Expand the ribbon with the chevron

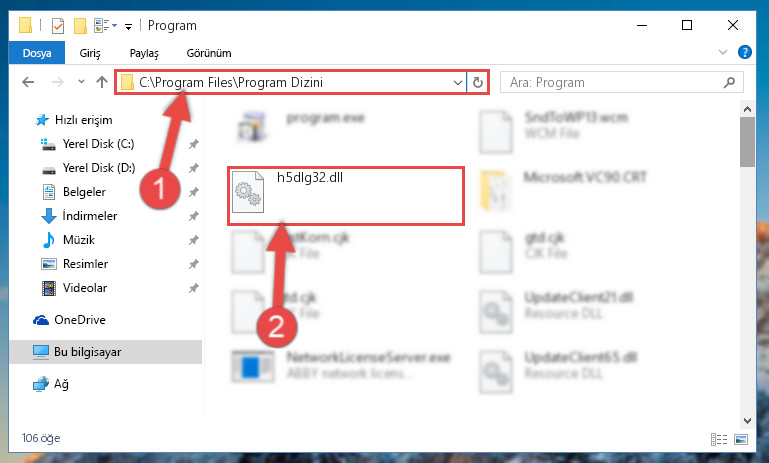tap(722, 52)
